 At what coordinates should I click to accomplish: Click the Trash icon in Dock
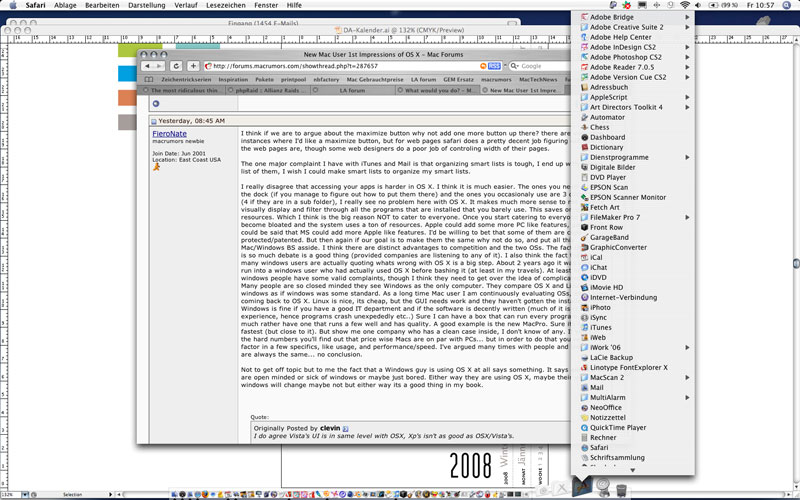(x=621, y=490)
